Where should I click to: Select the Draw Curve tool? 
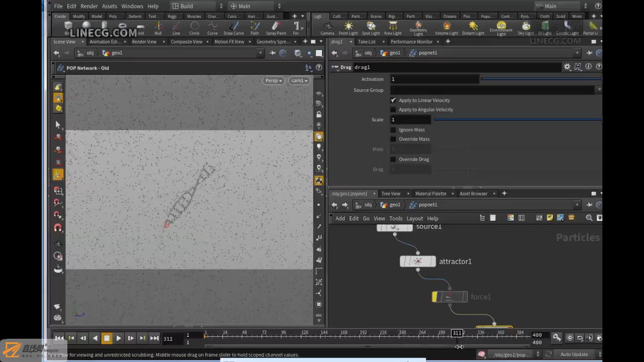234,28
